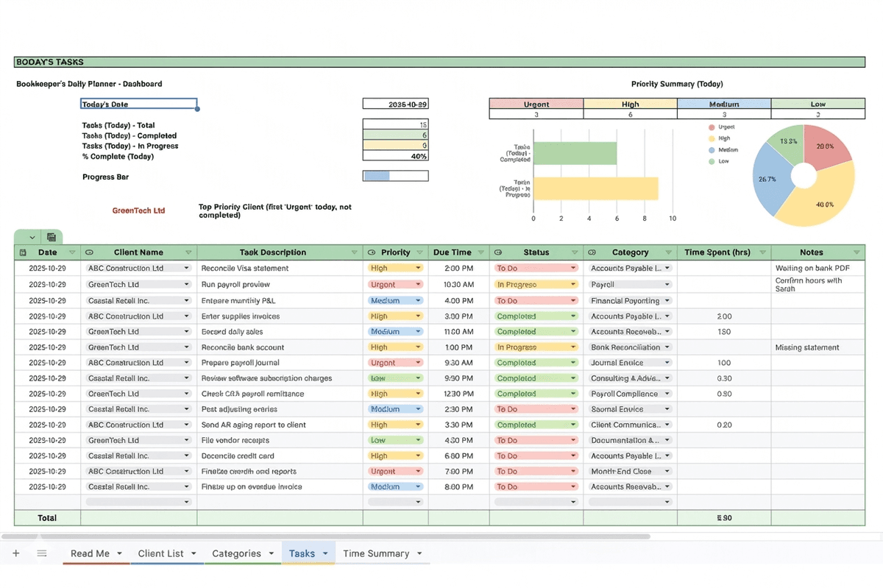Open the Notes column filter arrow
Screen dimensions: 883x588
(x=857, y=252)
